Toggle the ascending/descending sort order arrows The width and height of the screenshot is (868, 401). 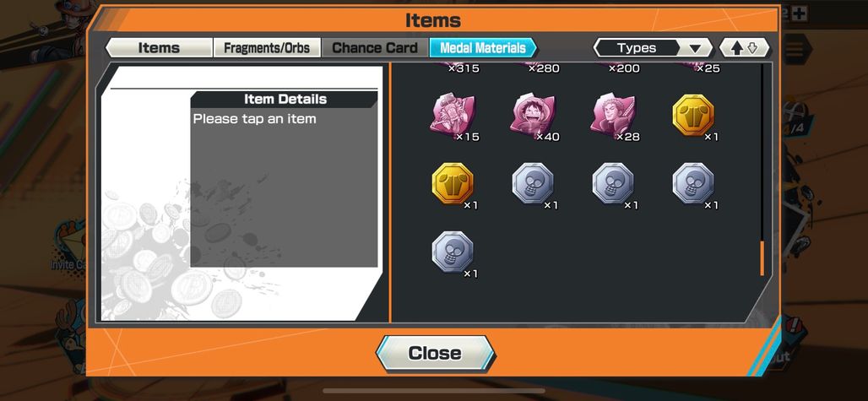pyautogui.click(x=744, y=48)
